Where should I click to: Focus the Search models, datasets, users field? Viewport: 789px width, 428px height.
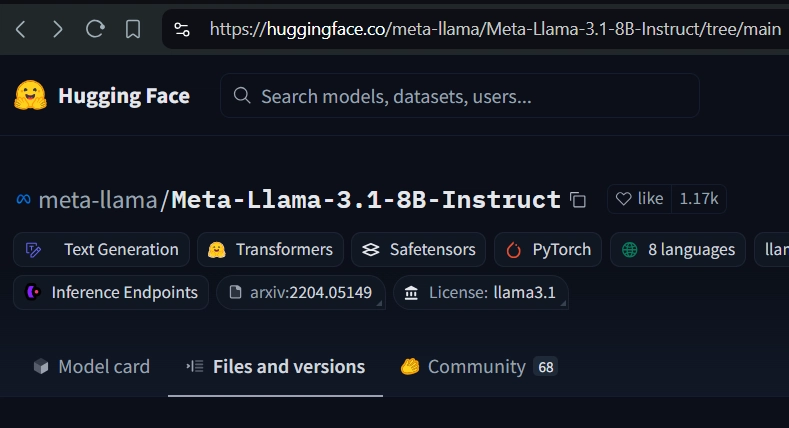point(459,96)
